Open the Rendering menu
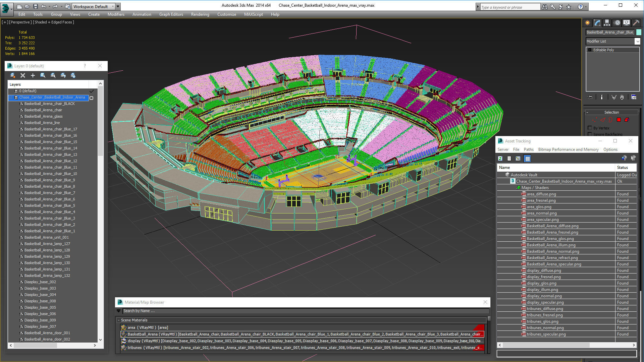This screenshot has width=644, height=362. tap(200, 14)
